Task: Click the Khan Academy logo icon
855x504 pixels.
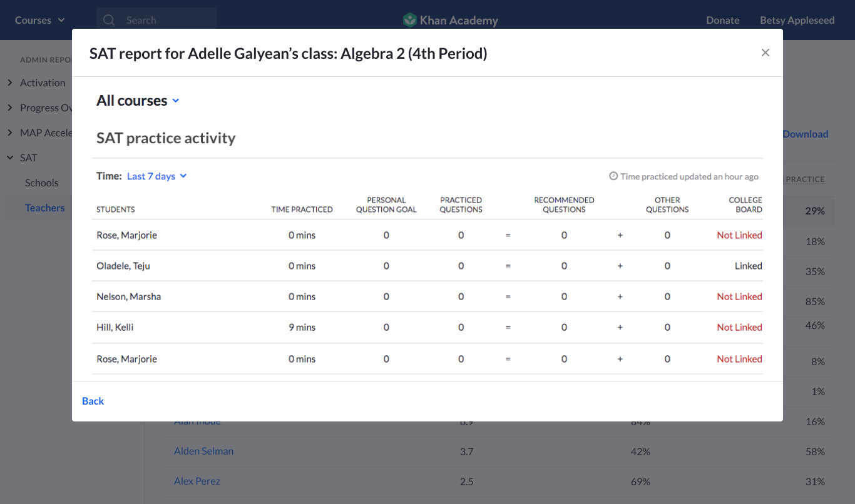Action: click(x=409, y=20)
